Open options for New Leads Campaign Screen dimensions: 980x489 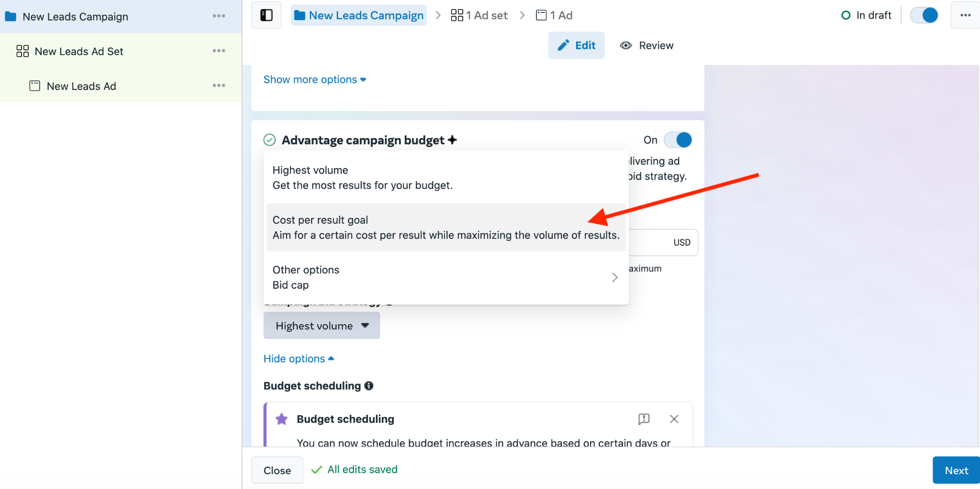point(219,16)
